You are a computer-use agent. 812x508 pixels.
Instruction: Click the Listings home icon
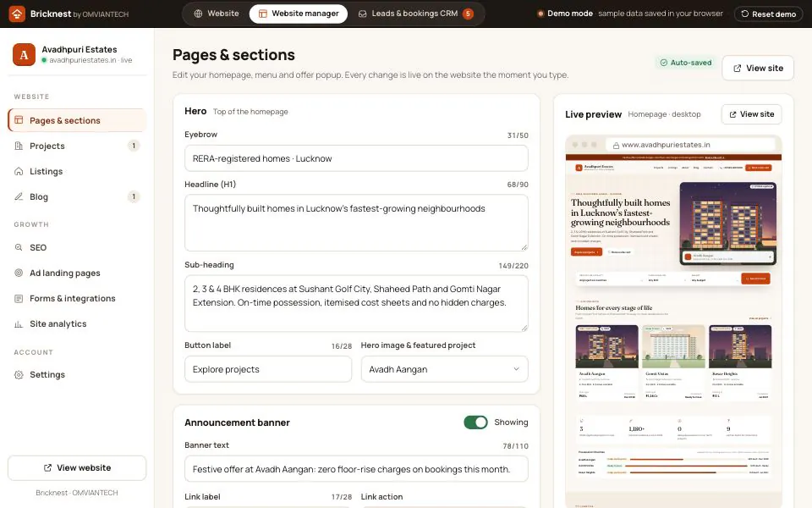pos(19,171)
